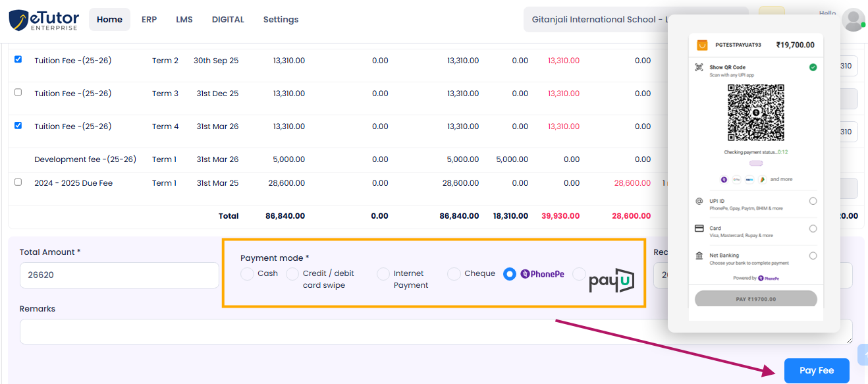Viewport: 868px width, 384px height.
Task: Click the Remarks text field
Action: (x=435, y=331)
